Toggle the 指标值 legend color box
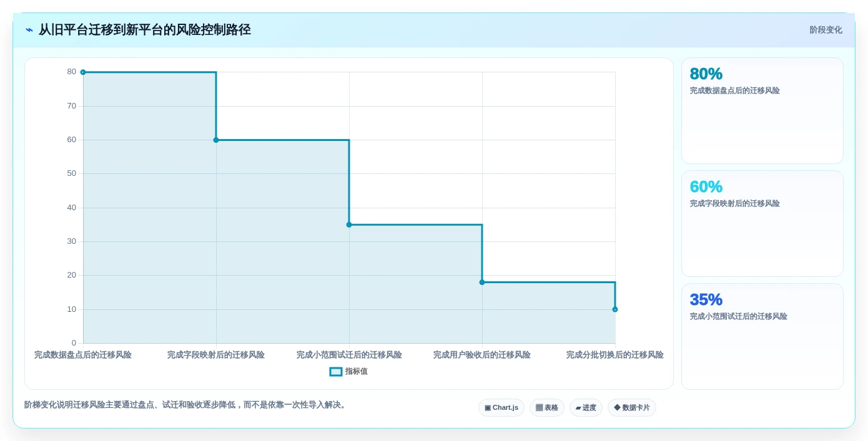Viewport: 868px width, 441px height. (336, 372)
